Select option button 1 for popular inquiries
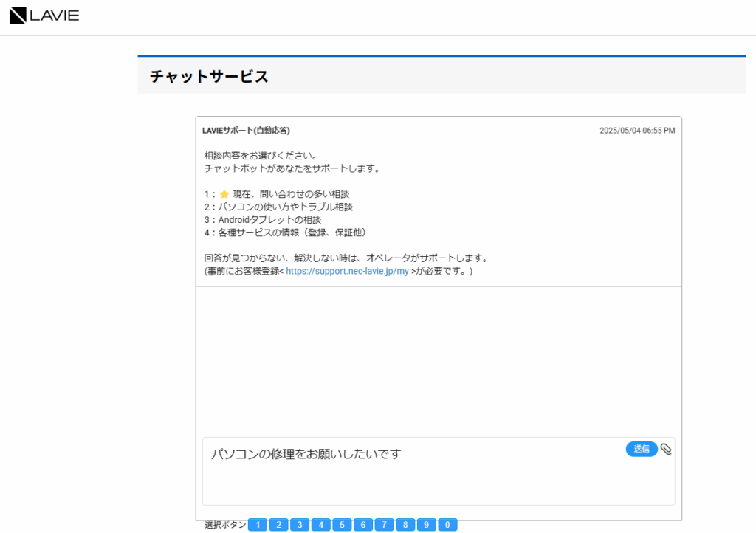This screenshot has height=533, width=756. click(x=258, y=524)
